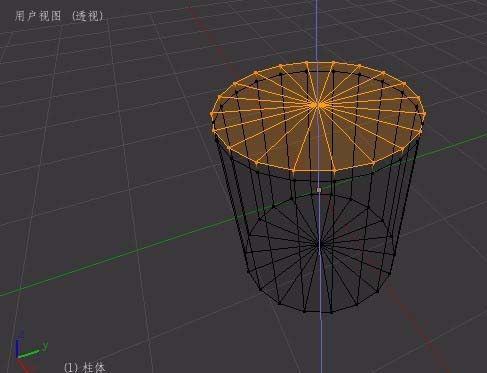The height and width of the screenshot is (373, 487).
Task: Click the XYZ axis orientation gizmo
Action: click(31, 351)
